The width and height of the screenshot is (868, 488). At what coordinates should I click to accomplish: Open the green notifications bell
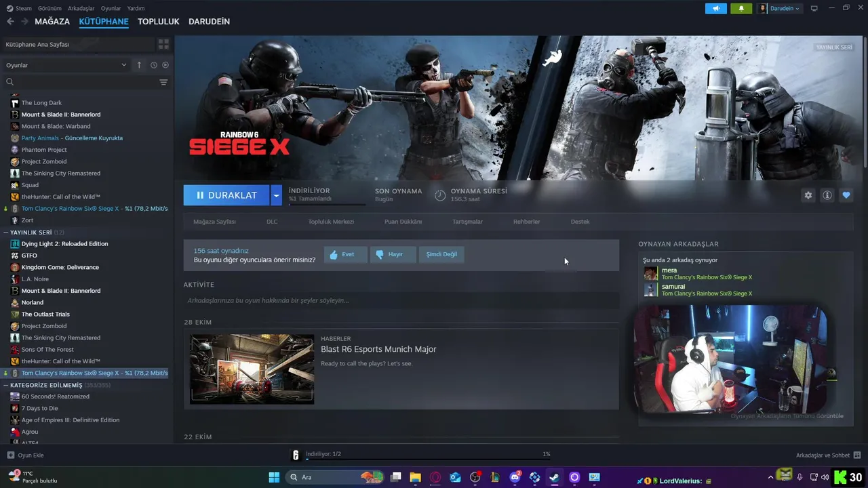[741, 8]
